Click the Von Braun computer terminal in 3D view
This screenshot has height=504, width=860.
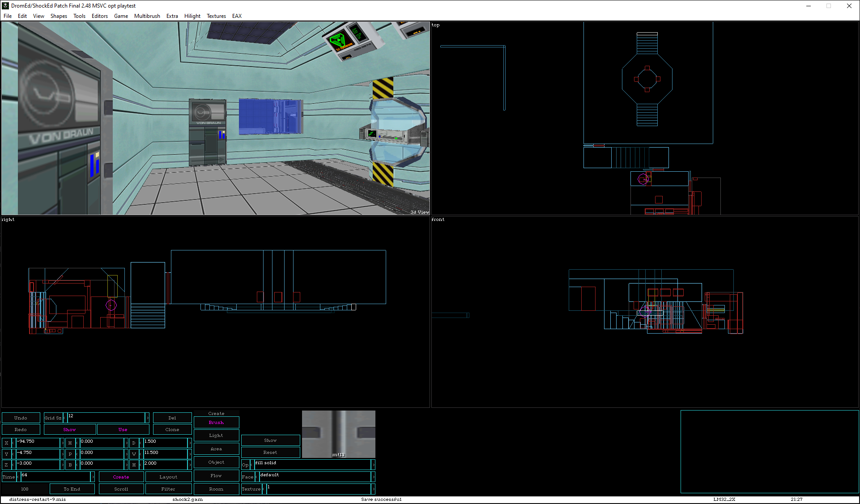[207, 132]
